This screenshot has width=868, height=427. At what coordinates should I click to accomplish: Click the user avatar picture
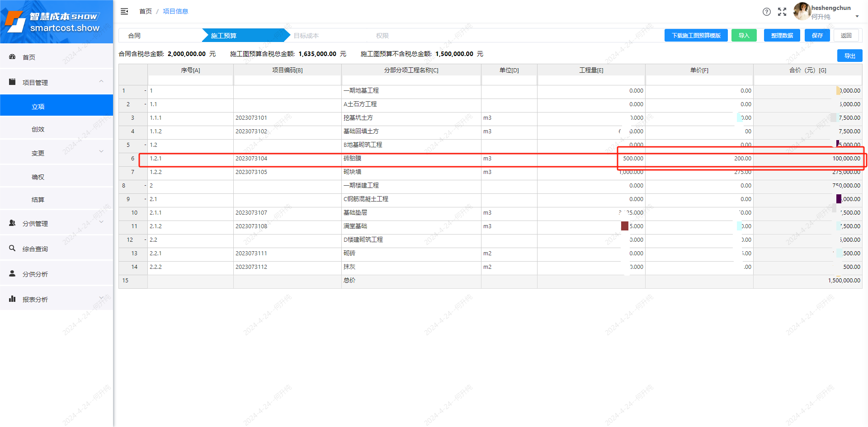click(802, 11)
